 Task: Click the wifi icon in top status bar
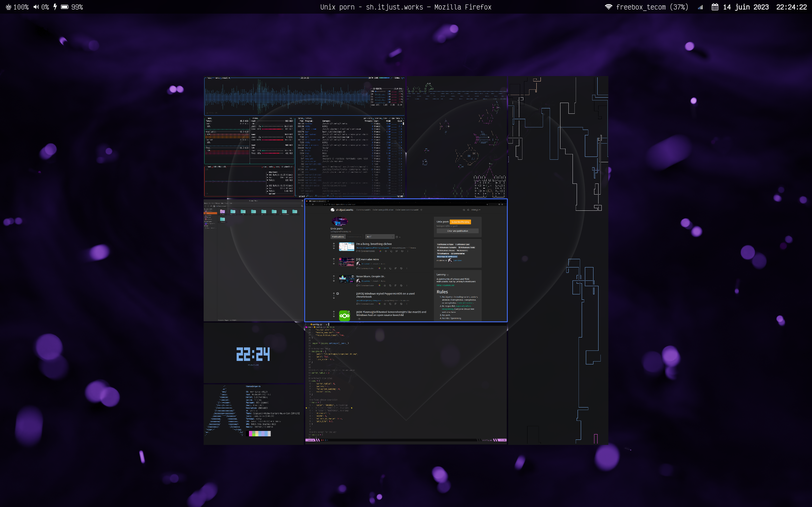608,7
